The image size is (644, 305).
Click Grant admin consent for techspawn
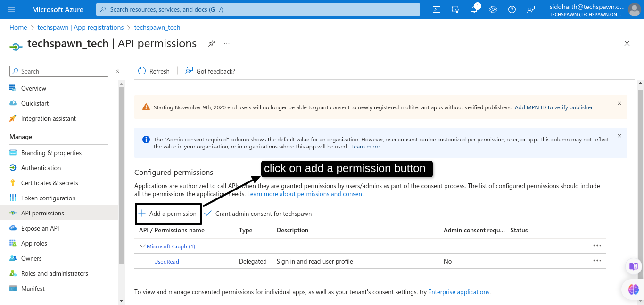coord(258,214)
